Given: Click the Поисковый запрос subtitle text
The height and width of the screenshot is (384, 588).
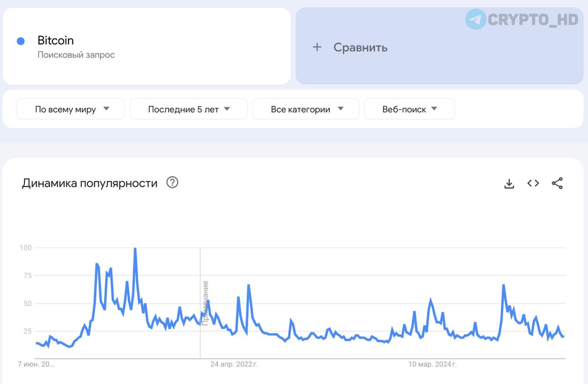Looking at the screenshot, I should [76, 55].
